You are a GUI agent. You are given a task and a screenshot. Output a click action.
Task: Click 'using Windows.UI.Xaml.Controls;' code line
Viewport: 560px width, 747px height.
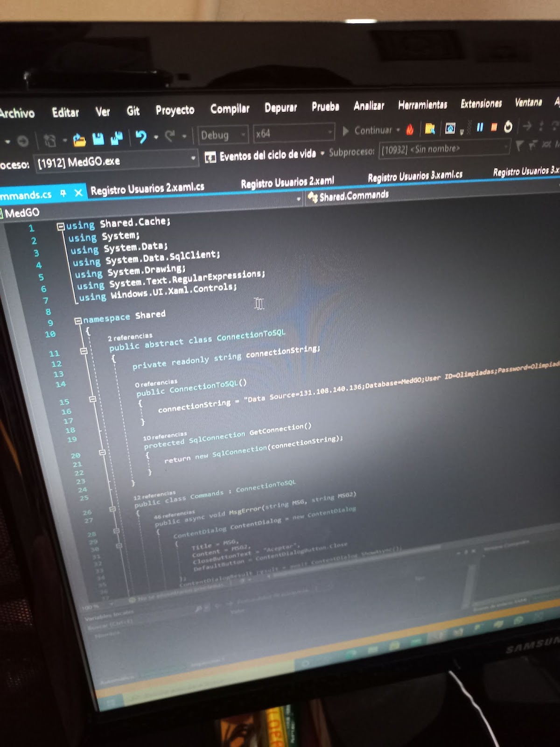pos(158,292)
